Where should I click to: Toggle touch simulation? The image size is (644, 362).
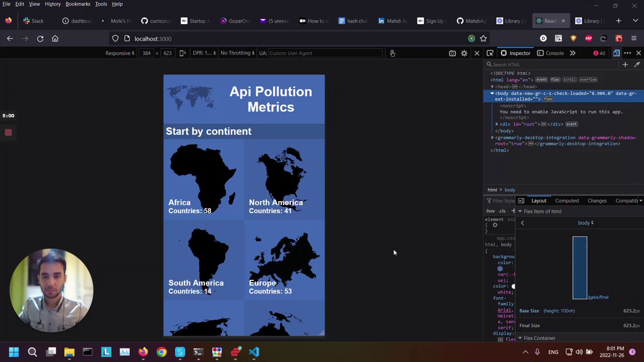(x=392, y=53)
